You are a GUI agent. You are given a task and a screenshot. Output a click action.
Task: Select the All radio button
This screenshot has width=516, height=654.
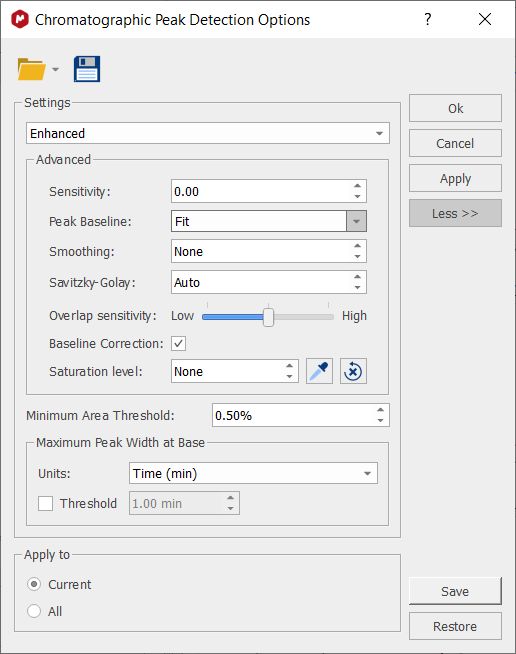[34, 611]
